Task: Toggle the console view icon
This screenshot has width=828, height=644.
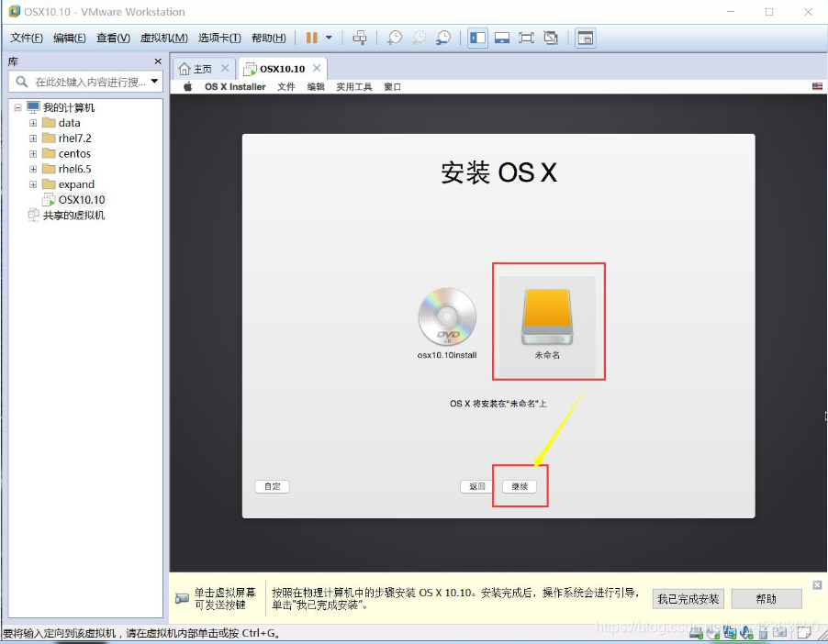Action: tap(585, 38)
